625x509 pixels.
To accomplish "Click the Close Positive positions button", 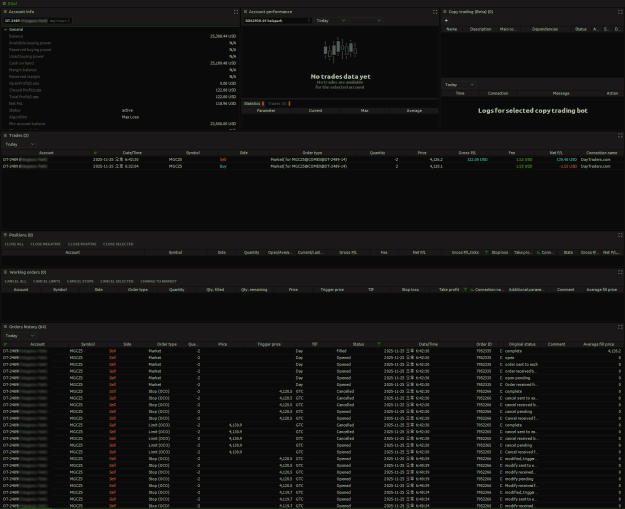I will pos(82,244).
